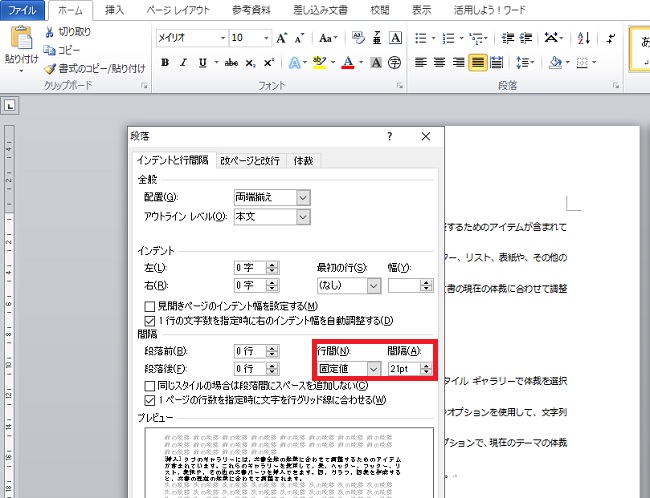Click the 間隔 value field showing 21pt

[403, 369]
